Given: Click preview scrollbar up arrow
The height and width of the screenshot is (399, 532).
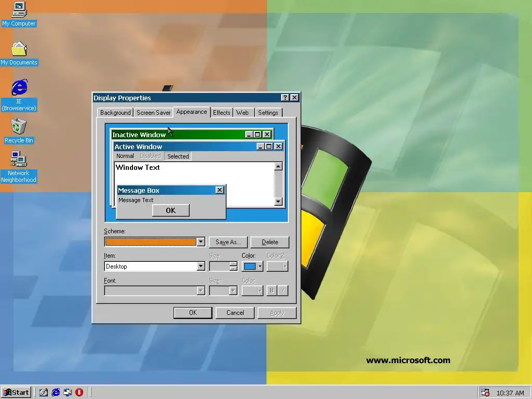Looking at the screenshot, I should click(x=278, y=167).
